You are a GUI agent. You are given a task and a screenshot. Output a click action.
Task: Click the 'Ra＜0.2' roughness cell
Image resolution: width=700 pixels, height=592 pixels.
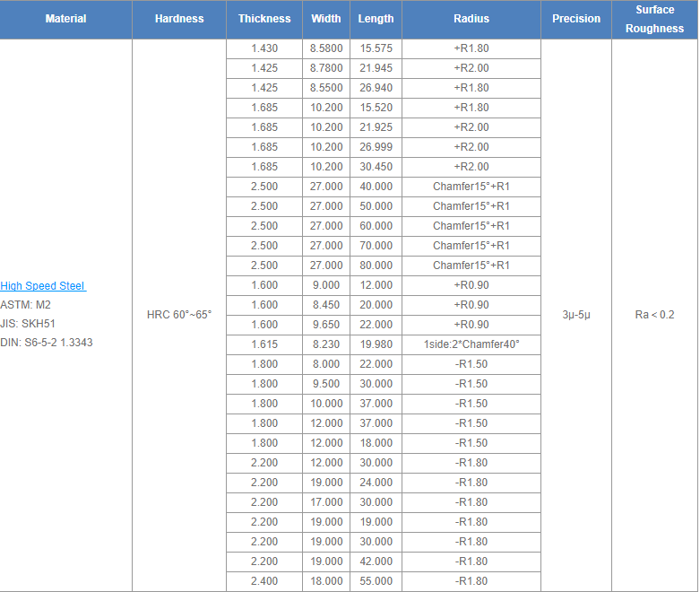(x=654, y=315)
